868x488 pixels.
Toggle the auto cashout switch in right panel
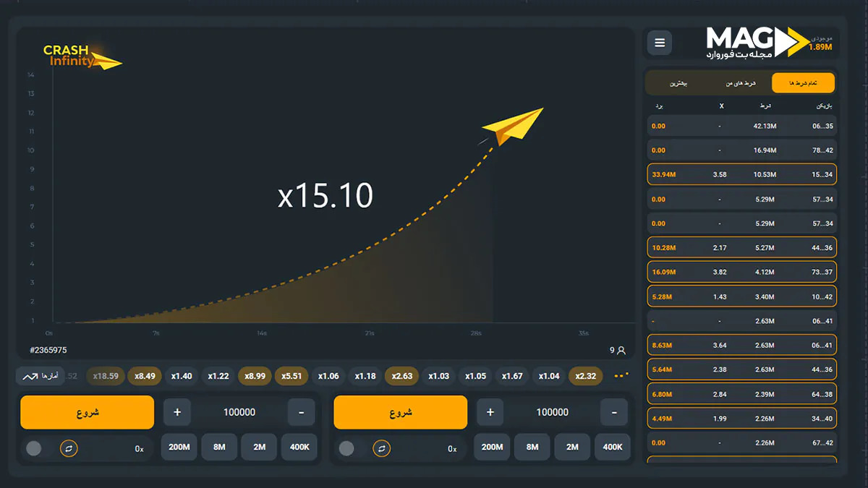(346, 449)
